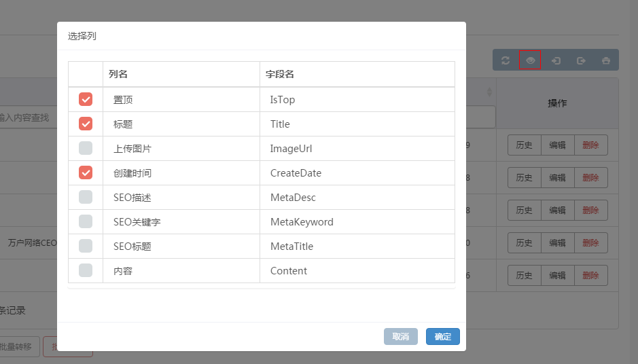Click the IsTop field name cell
Screen dimensions: 638x364
tap(357, 100)
